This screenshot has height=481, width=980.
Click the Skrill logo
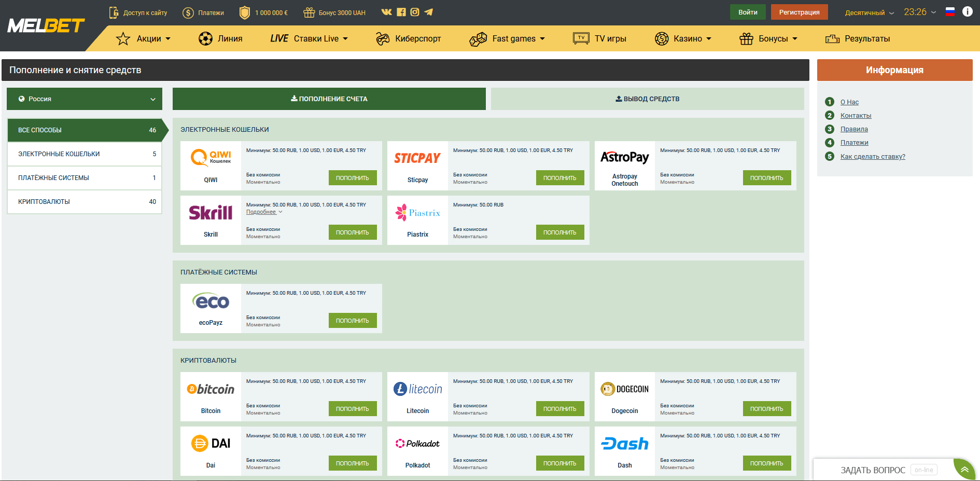[211, 213]
